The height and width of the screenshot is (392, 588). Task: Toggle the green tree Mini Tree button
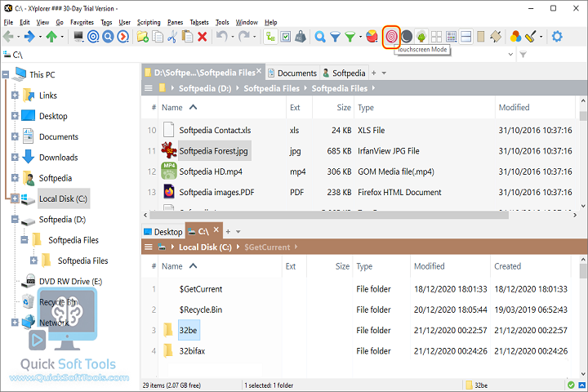coord(421,37)
